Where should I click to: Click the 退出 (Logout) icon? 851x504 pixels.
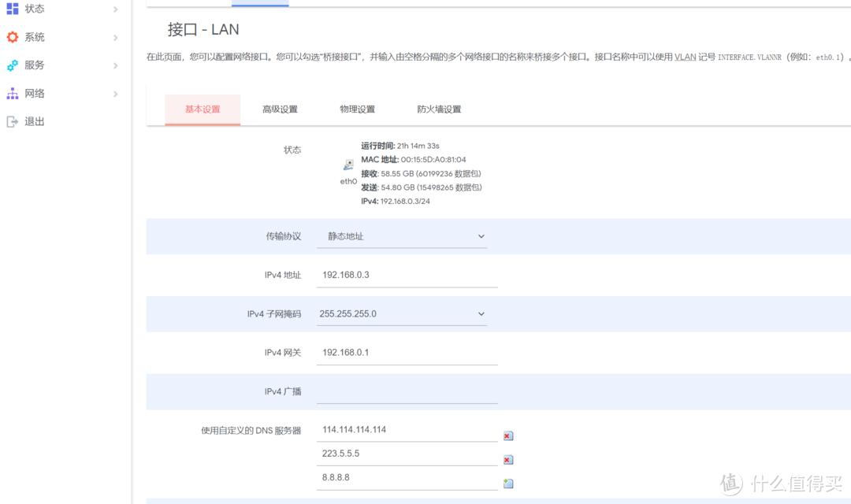11,121
